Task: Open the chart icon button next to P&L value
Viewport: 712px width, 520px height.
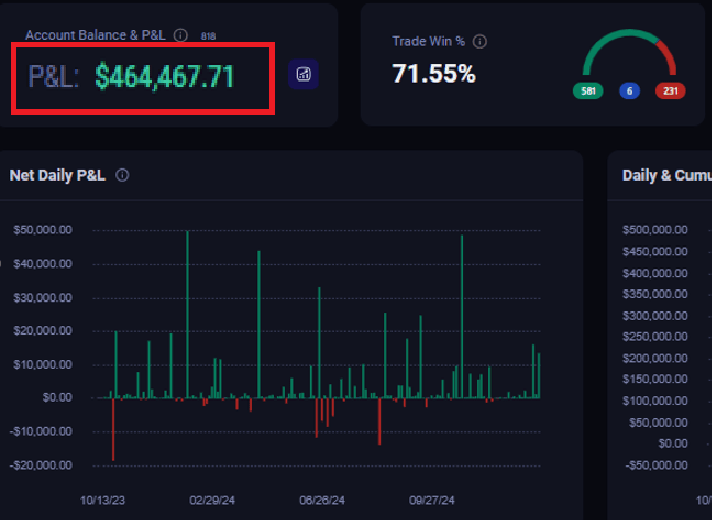Action: pos(303,74)
